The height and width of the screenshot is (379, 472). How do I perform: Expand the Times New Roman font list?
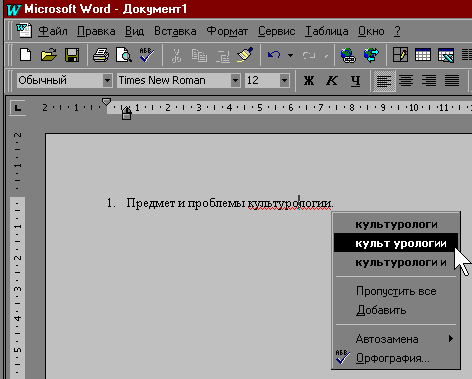[235, 80]
